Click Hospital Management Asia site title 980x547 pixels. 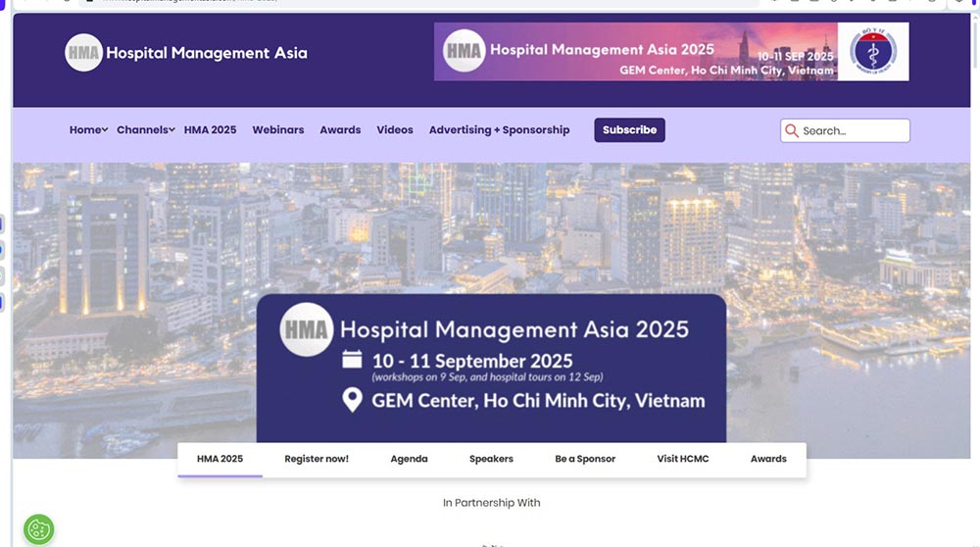(206, 53)
